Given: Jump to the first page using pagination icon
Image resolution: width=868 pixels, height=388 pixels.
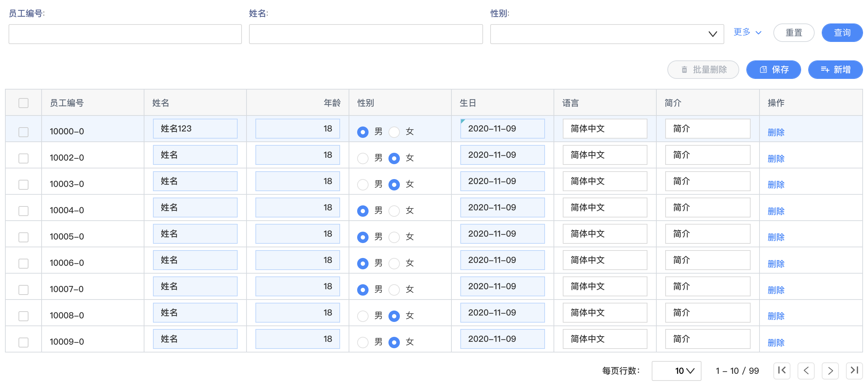Looking at the screenshot, I should pyautogui.click(x=782, y=371).
